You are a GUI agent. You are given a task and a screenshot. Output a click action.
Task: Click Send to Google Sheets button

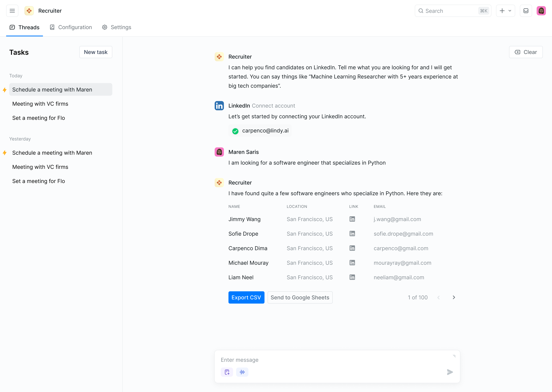300,297
